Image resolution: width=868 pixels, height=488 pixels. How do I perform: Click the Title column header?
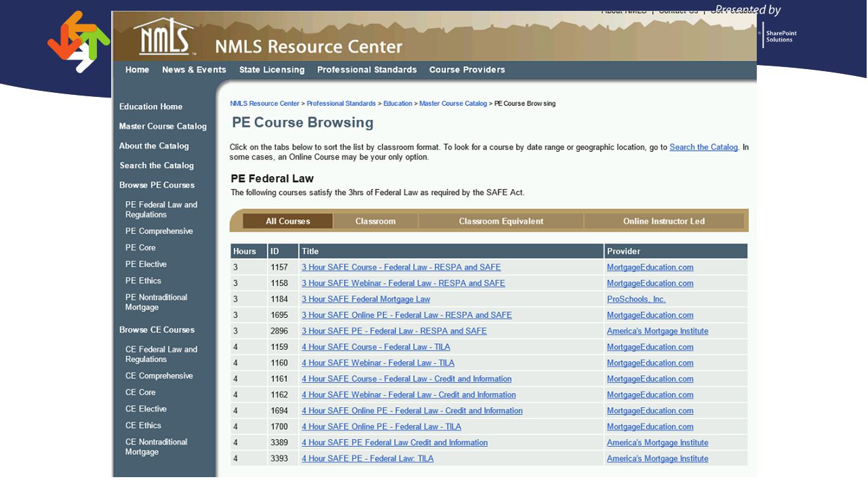(x=451, y=251)
